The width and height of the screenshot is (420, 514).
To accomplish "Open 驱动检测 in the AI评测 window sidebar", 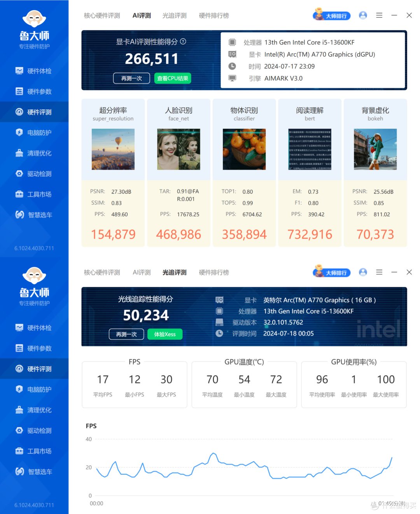I will pos(34,174).
